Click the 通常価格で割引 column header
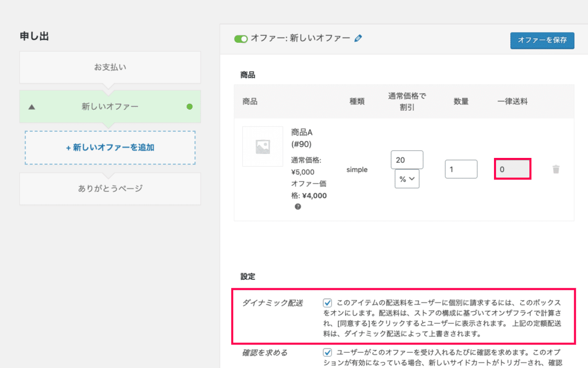This screenshot has height=368, width=588. pos(407,101)
